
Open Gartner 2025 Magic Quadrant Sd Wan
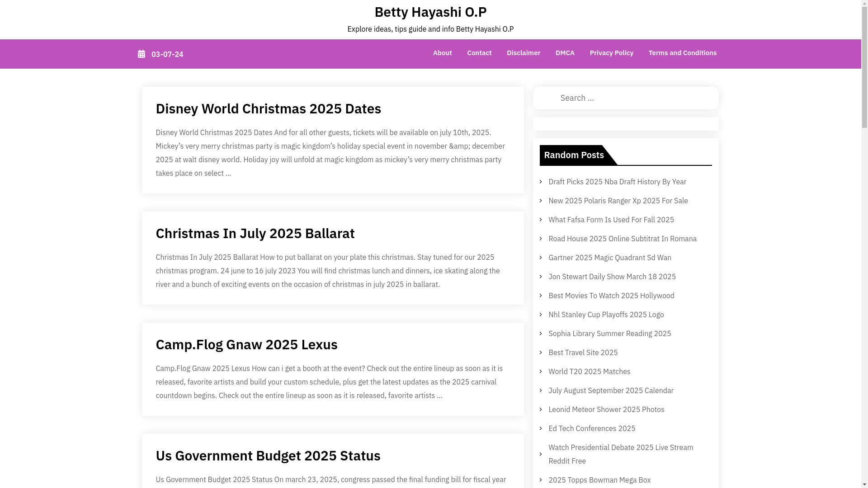coord(609,258)
